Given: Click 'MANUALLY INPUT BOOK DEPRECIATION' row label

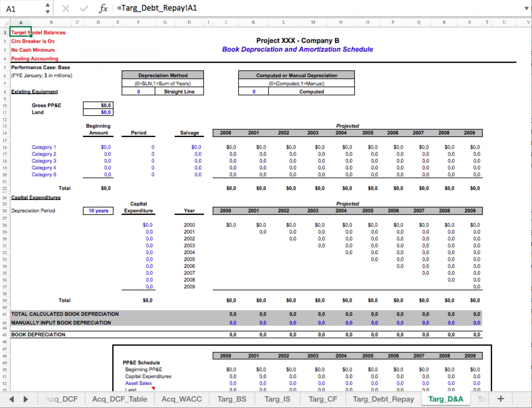Looking at the screenshot, I should (61, 323).
